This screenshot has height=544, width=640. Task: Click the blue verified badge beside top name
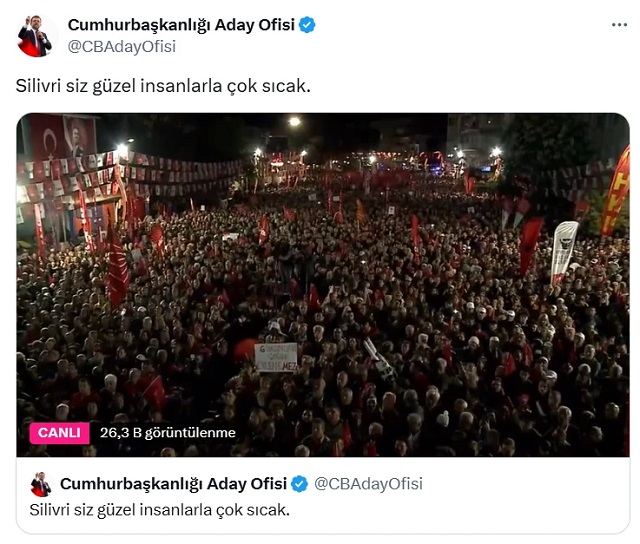point(307,25)
